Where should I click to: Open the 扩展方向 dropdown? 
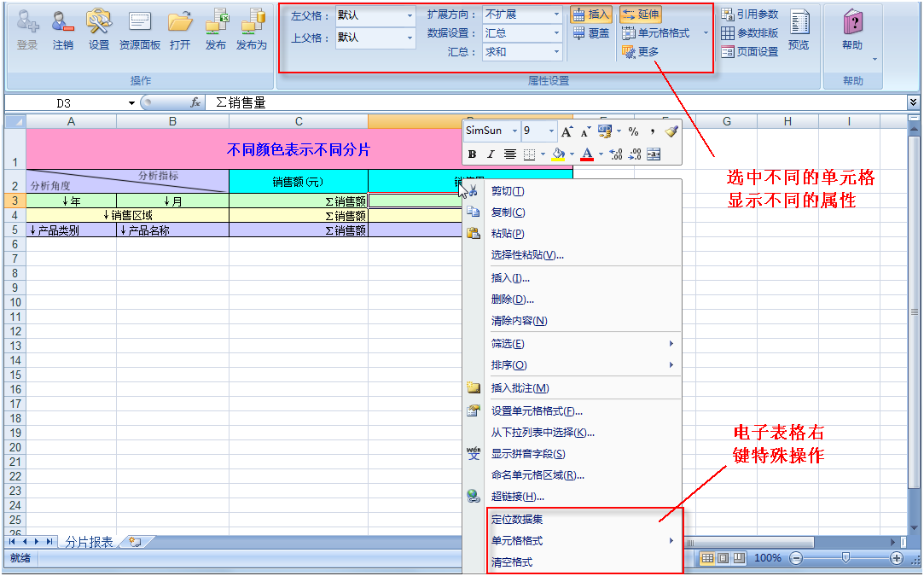[556, 15]
